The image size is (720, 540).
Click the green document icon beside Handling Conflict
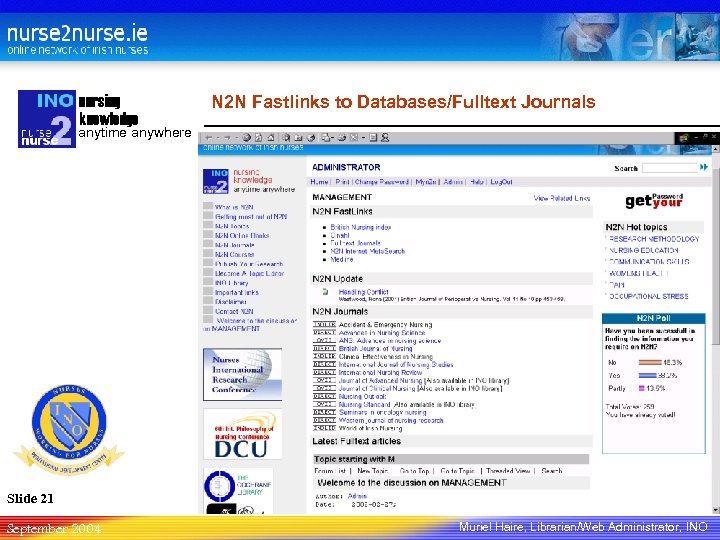(x=326, y=292)
